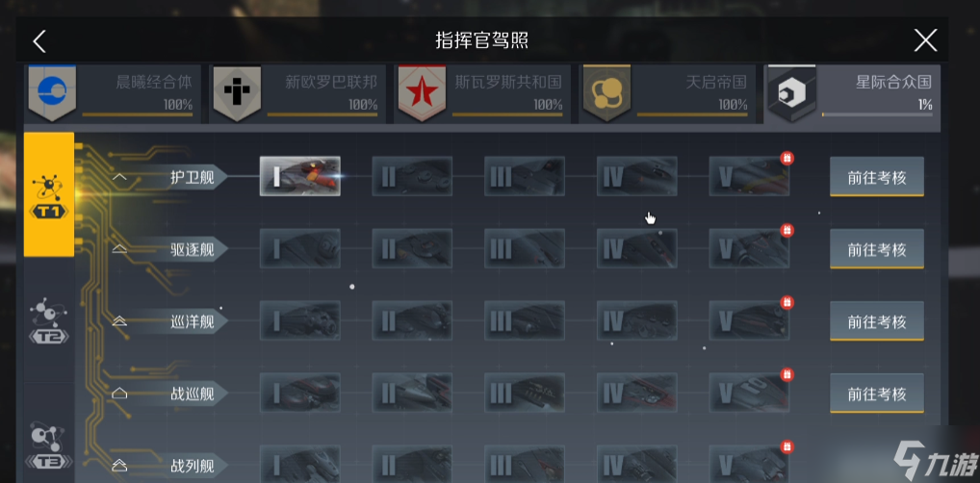This screenshot has height=483, width=980.
Task: Click 前往考核 button for 战巡舰
Action: pyautogui.click(x=877, y=394)
